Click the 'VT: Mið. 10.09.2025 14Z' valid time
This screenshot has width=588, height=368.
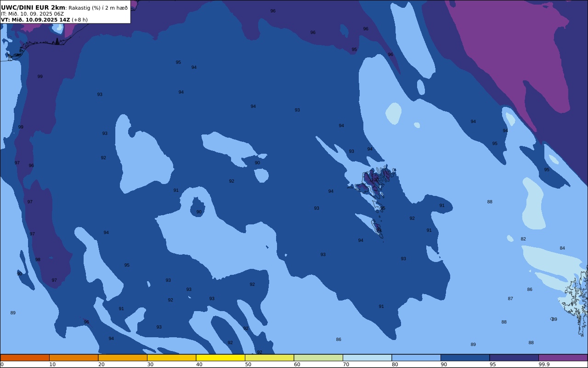[x=35, y=20]
